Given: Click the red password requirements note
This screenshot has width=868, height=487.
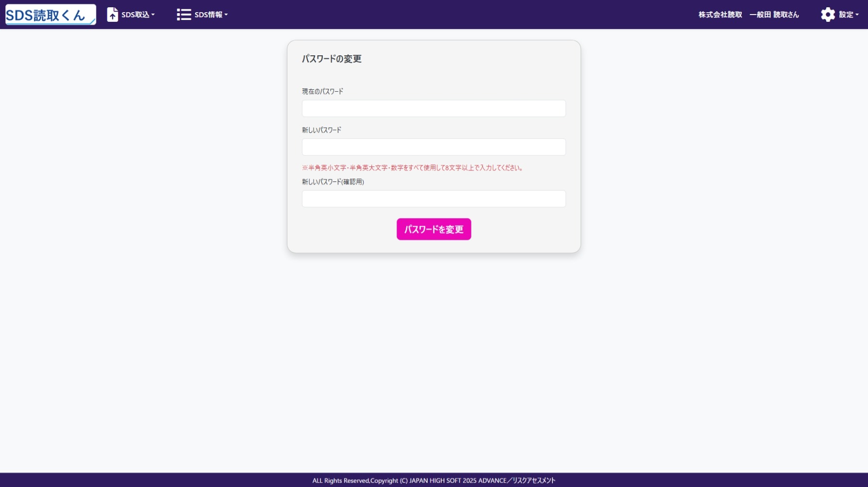Looking at the screenshot, I should (x=412, y=168).
